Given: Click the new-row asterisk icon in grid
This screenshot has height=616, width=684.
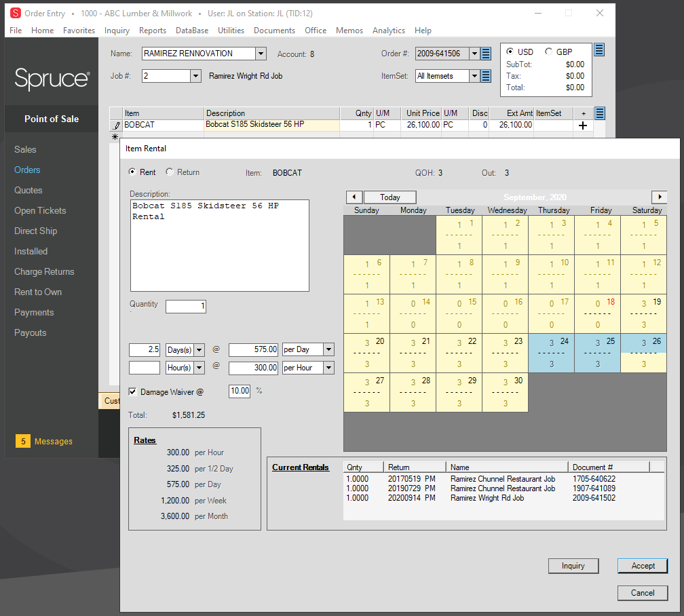Looking at the screenshot, I should click(x=115, y=136).
